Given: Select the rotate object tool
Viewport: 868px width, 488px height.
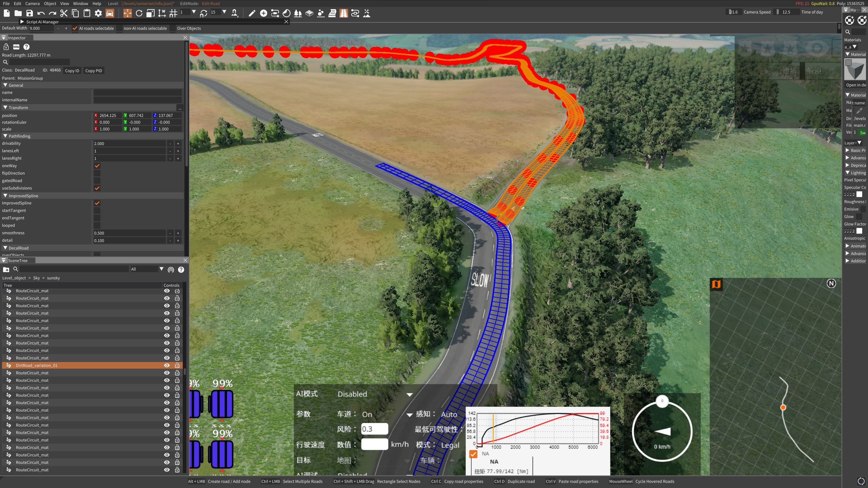Looking at the screenshot, I should pos(139,13).
